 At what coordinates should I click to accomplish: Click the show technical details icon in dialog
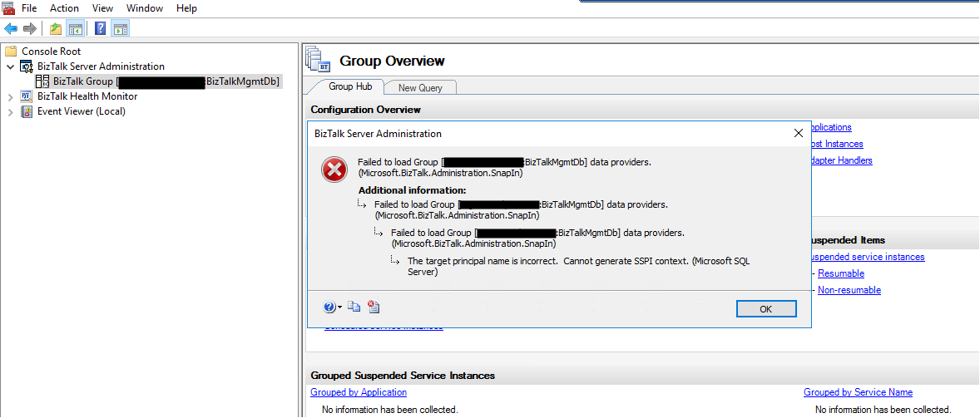pos(374,307)
